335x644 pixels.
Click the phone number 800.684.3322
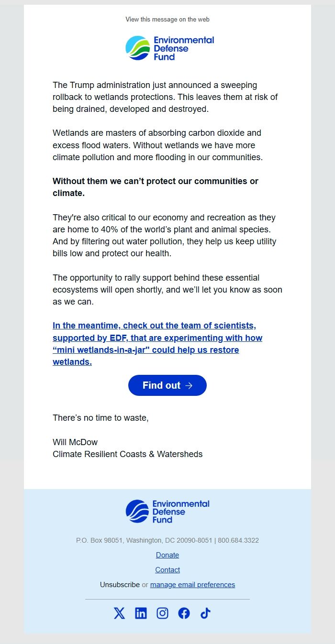238,540
